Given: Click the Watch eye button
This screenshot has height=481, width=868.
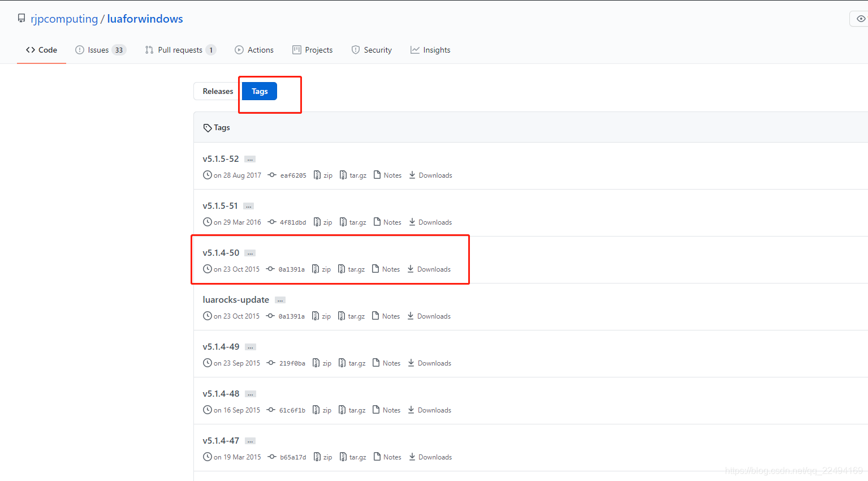Looking at the screenshot, I should 860,19.
